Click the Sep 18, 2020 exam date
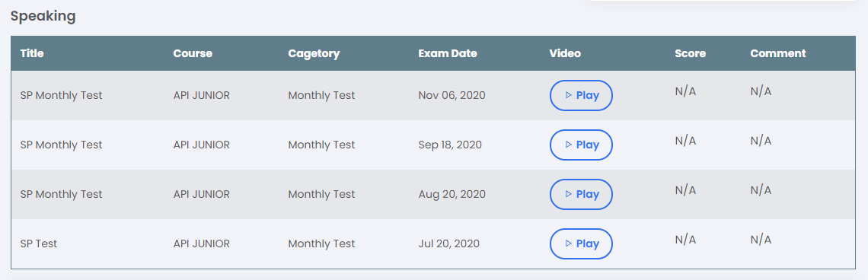The width and height of the screenshot is (868, 280). pyautogui.click(x=450, y=145)
